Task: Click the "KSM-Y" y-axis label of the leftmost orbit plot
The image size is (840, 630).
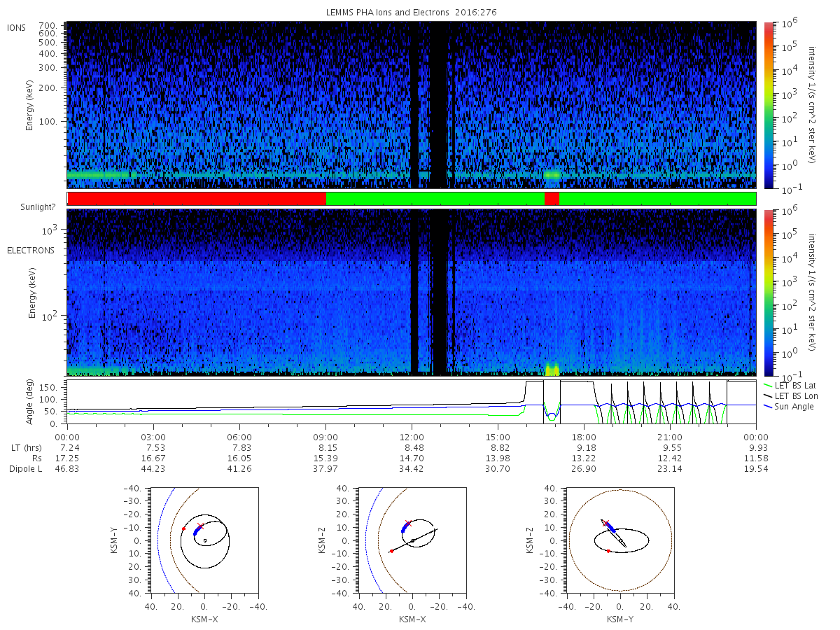Action: coord(114,540)
